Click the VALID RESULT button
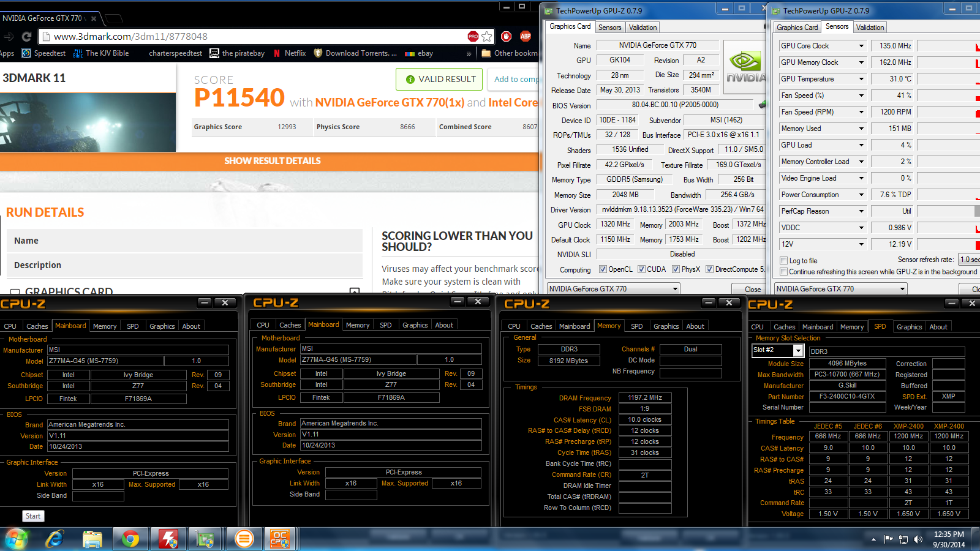 point(440,79)
